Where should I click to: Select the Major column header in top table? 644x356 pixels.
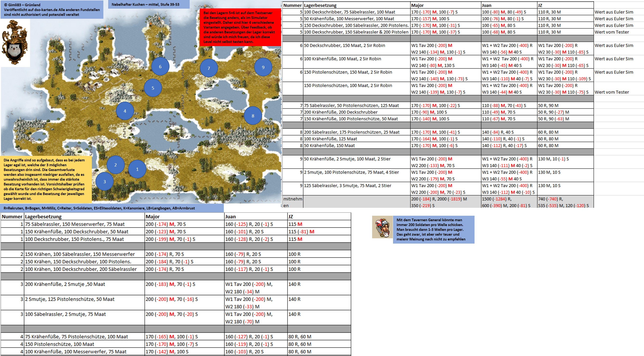[417, 5]
